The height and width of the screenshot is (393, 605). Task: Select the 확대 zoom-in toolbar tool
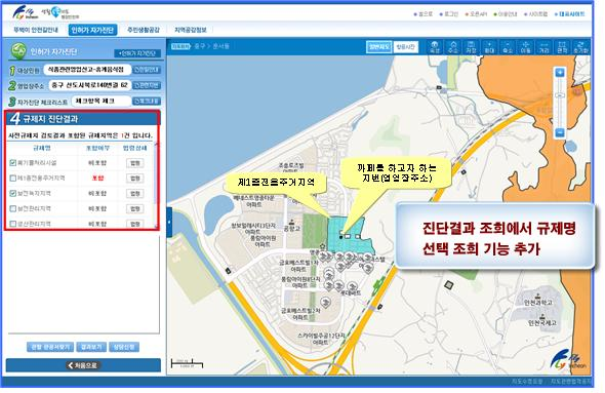(x=489, y=47)
